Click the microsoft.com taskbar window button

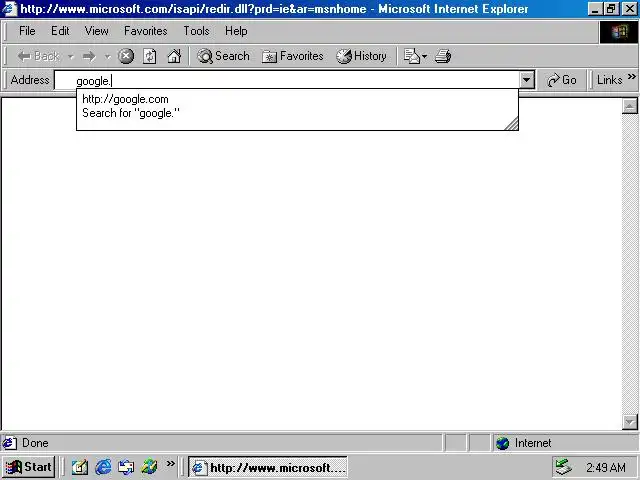tap(268, 467)
